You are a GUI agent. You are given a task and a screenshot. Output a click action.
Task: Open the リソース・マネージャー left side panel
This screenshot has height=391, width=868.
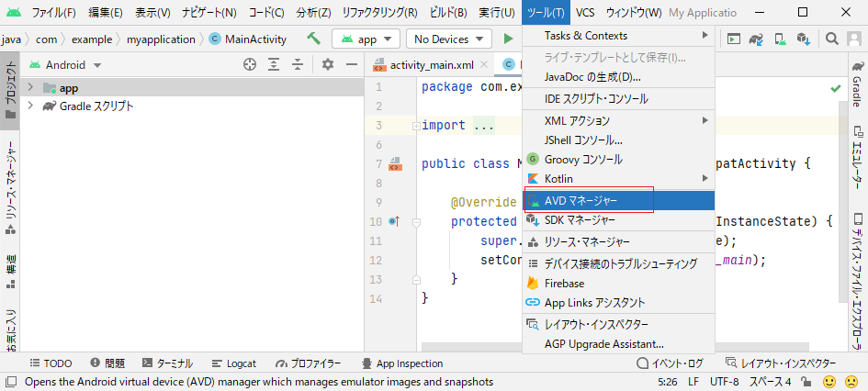10,190
